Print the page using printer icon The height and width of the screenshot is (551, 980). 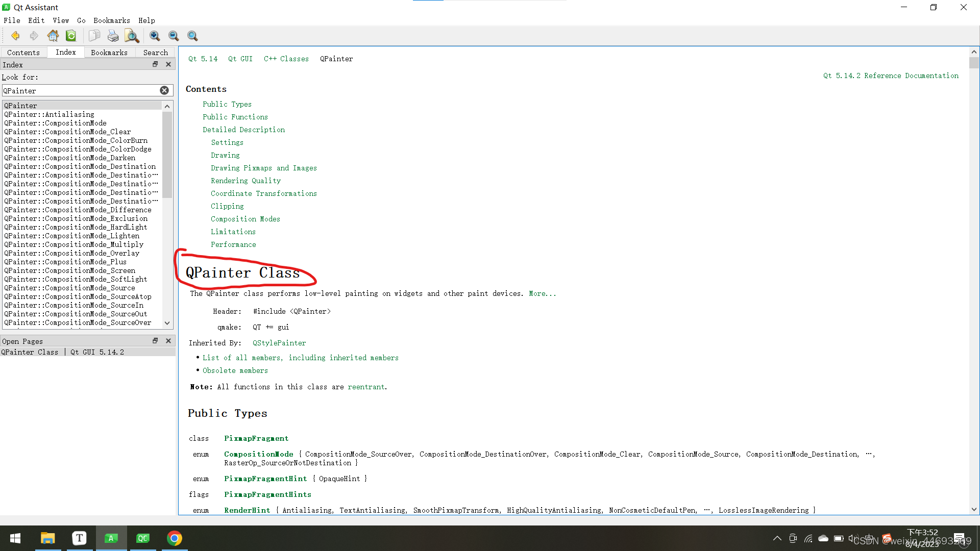pos(113,36)
